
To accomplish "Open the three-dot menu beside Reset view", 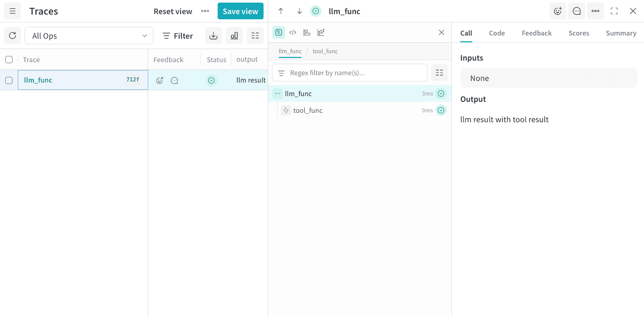I will click(205, 11).
